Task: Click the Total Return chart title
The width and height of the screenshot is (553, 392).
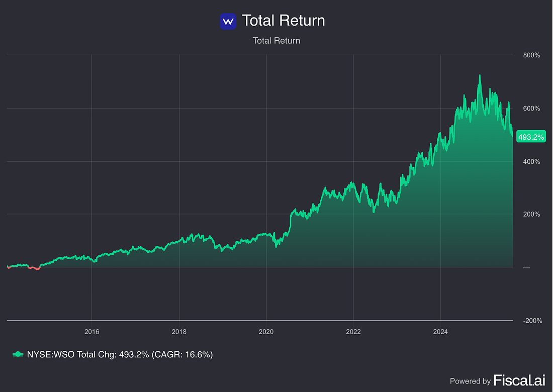Action: 283,21
